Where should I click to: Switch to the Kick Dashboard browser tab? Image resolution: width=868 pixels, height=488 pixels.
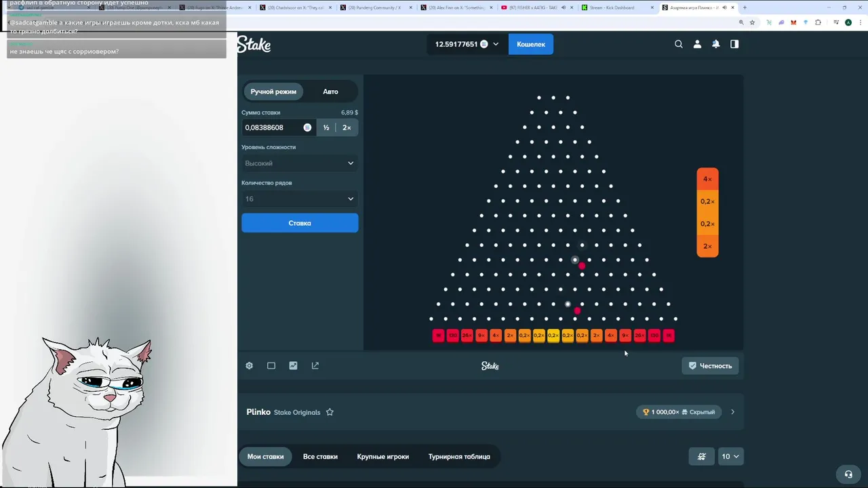[618, 7]
